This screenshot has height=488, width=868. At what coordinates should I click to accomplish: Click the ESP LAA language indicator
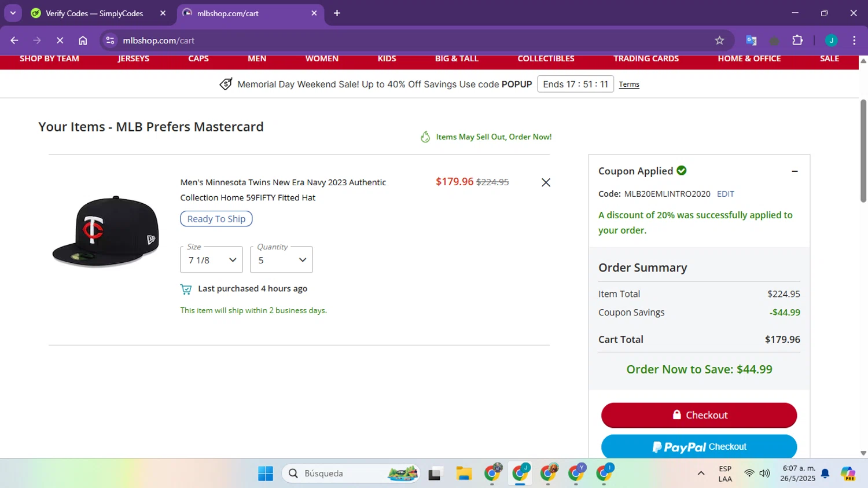(725, 474)
